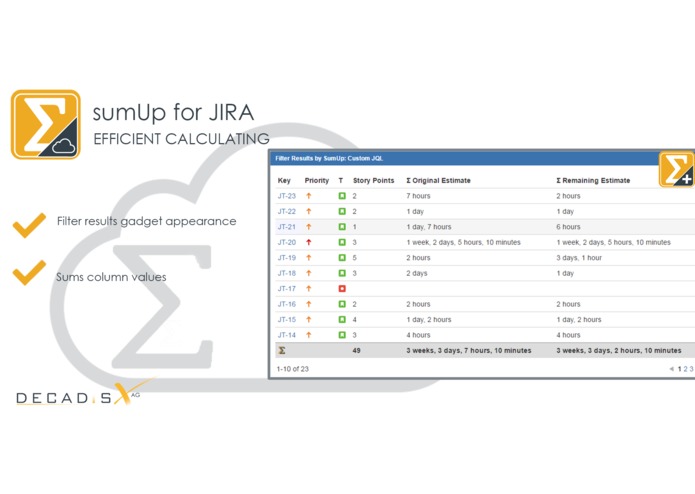The height and width of the screenshot is (494, 695).
Task: Click the gadget title 'Filter Results by SumUp: Custom JQL'
Action: point(329,158)
